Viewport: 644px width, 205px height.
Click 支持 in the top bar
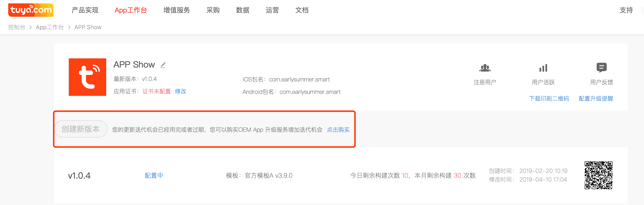[x=626, y=10]
